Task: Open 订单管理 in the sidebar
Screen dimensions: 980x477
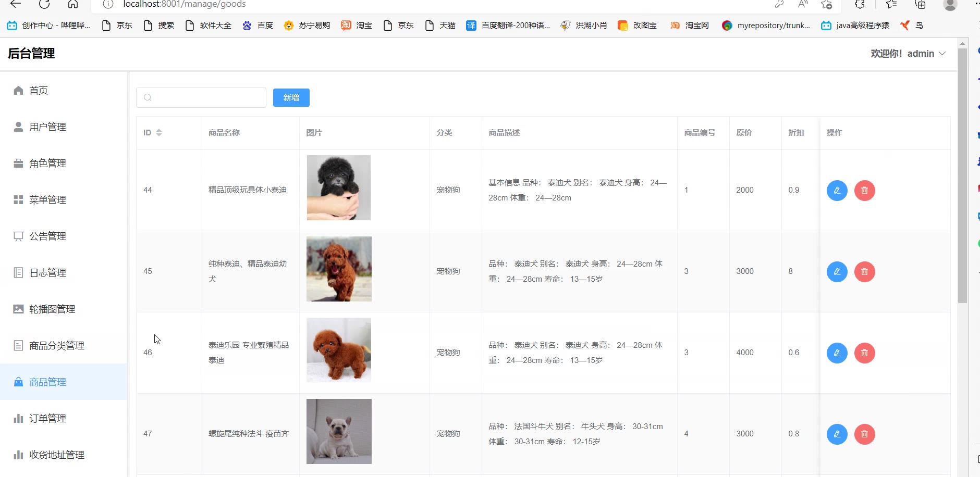Action: 64,419
